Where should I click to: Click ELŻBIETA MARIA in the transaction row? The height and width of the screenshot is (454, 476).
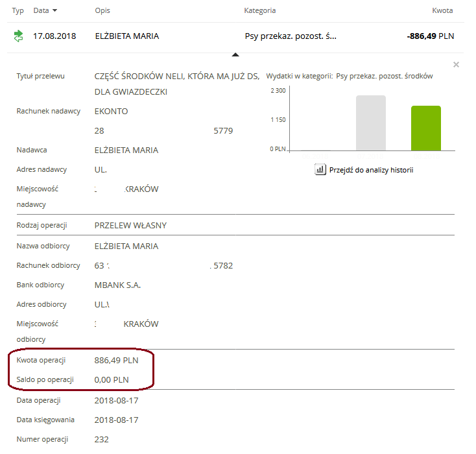click(127, 36)
